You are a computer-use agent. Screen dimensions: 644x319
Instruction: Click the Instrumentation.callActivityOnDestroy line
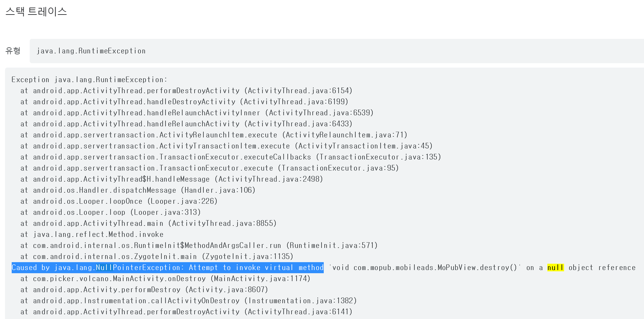click(x=189, y=301)
